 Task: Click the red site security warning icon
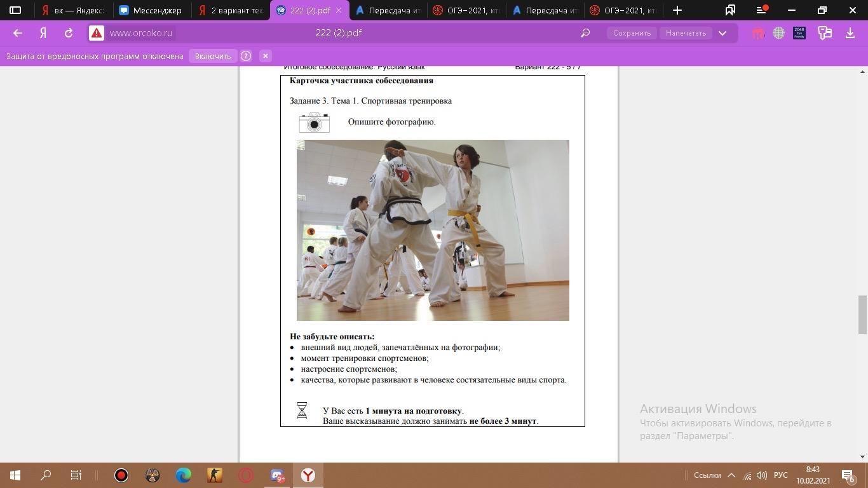[96, 33]
